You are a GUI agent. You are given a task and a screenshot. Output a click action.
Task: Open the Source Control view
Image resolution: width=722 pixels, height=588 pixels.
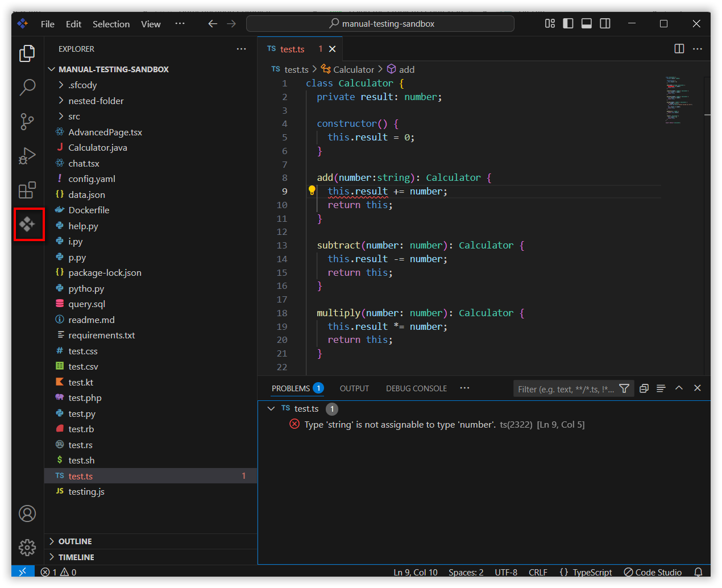[x=27, y=121]
